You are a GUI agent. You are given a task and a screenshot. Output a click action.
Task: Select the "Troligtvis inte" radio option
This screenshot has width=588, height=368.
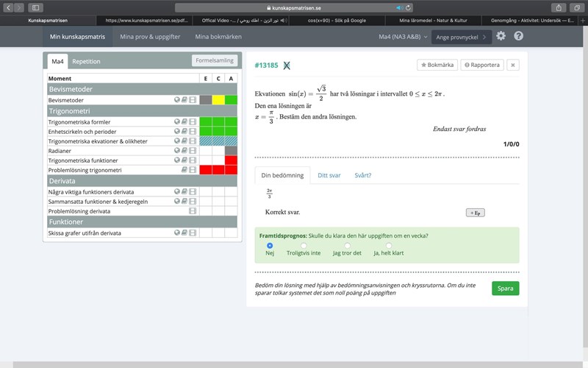click(304, 246)
